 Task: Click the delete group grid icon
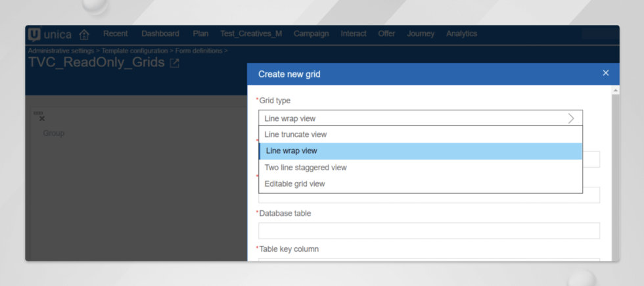(39, 116)
